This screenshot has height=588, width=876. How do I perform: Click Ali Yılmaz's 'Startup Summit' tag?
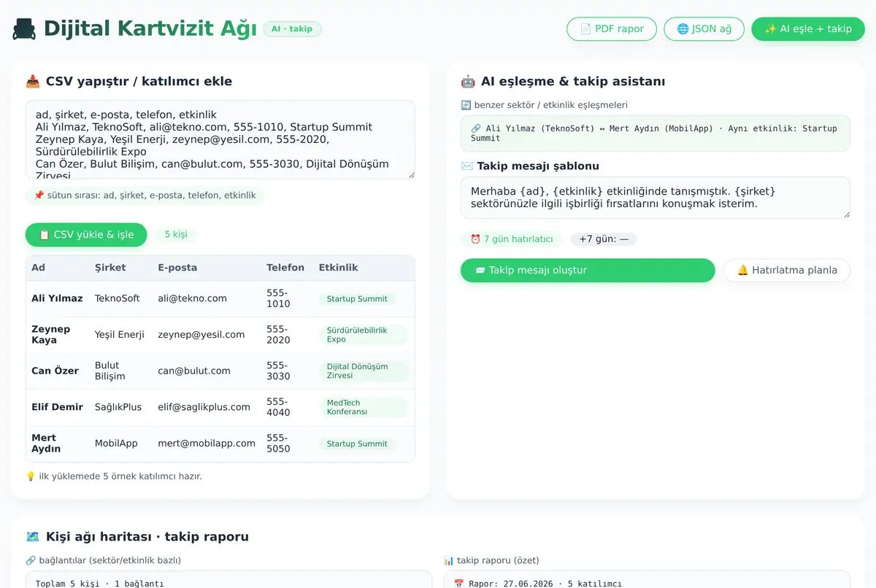pyautogui.click(x=357, y=299)
